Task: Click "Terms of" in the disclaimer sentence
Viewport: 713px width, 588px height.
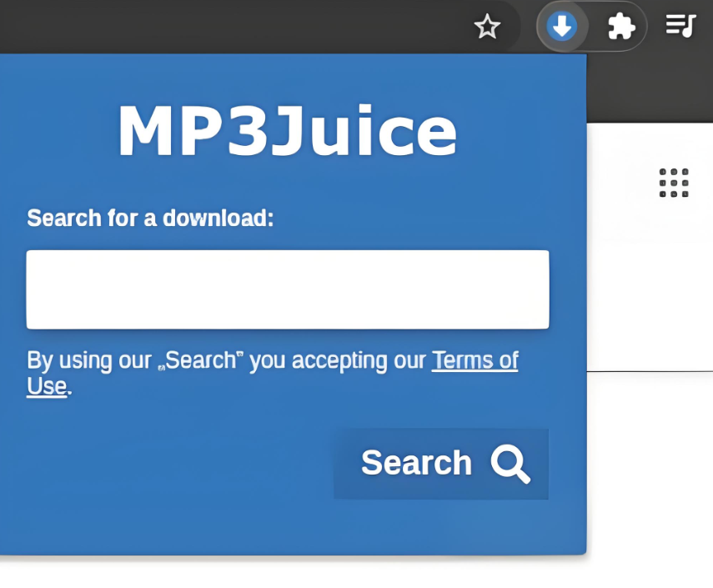Action: [x=475, y=360]
